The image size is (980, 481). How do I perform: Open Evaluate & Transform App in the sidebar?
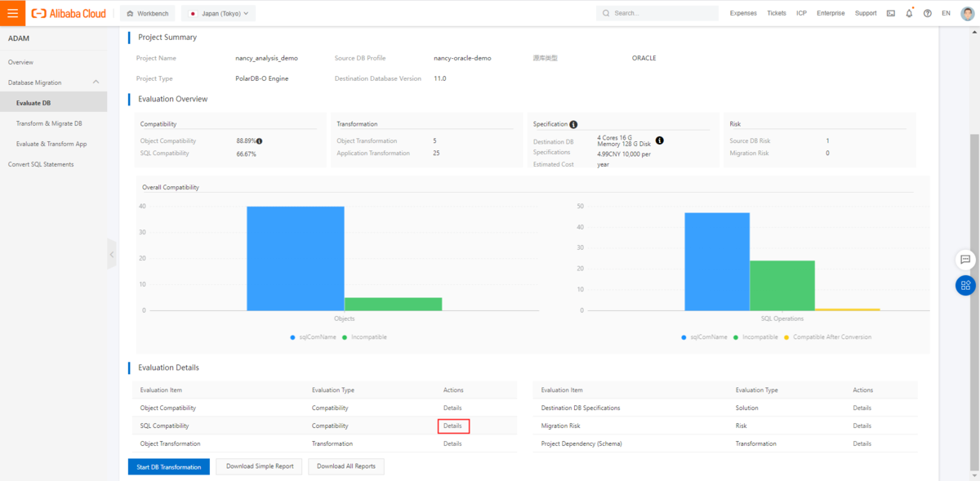pyautogui.click(x=53, y=144)
